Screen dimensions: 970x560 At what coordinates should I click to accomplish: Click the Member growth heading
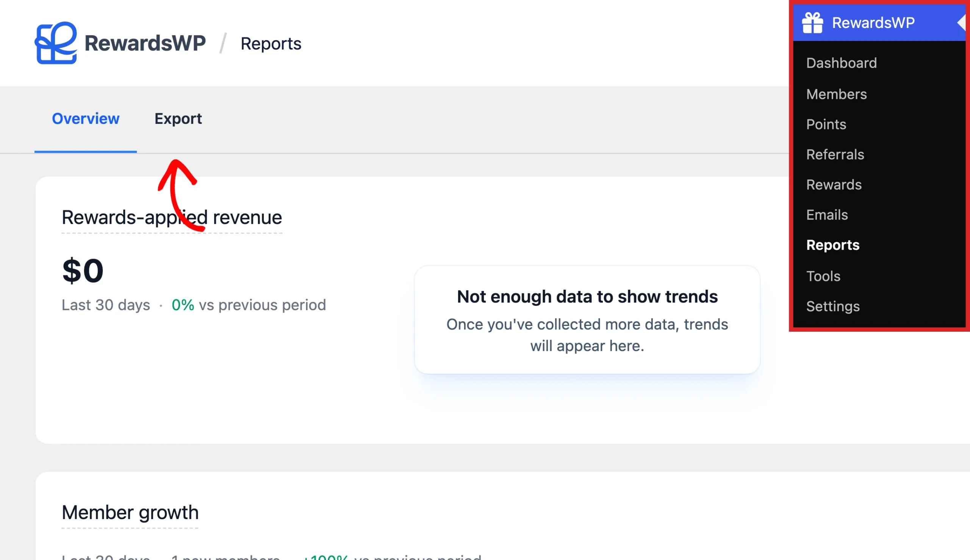(130, 513)
